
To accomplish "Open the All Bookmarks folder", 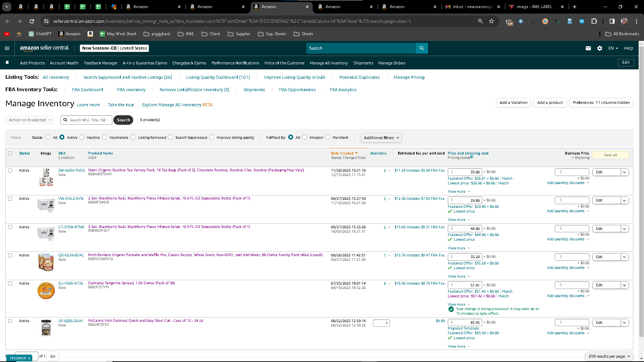I will click(622, 34).
